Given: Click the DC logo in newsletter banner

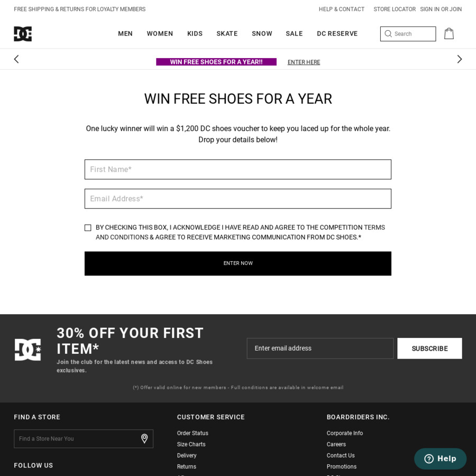Looking at the screenshot, I should point(28,350).
